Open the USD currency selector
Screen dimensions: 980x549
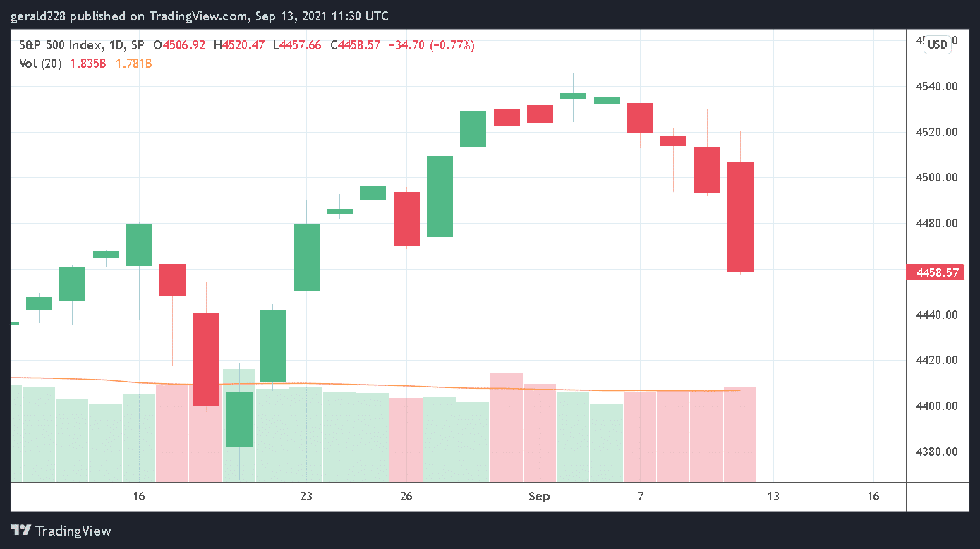[x=937, y=44]
